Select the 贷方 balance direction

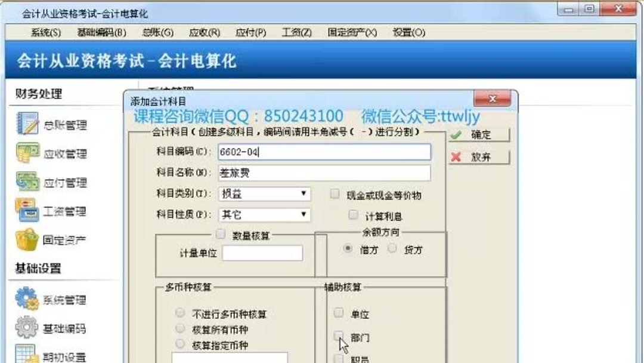391,250
